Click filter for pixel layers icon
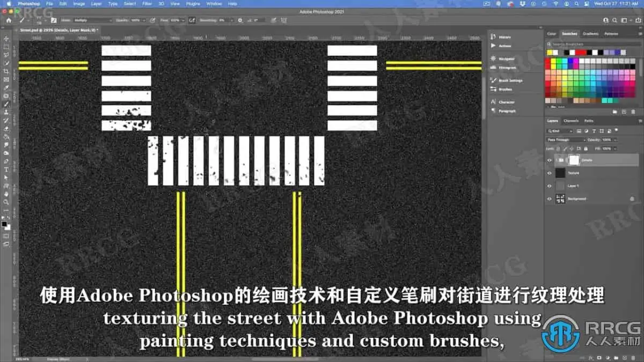 coord(579,131)
